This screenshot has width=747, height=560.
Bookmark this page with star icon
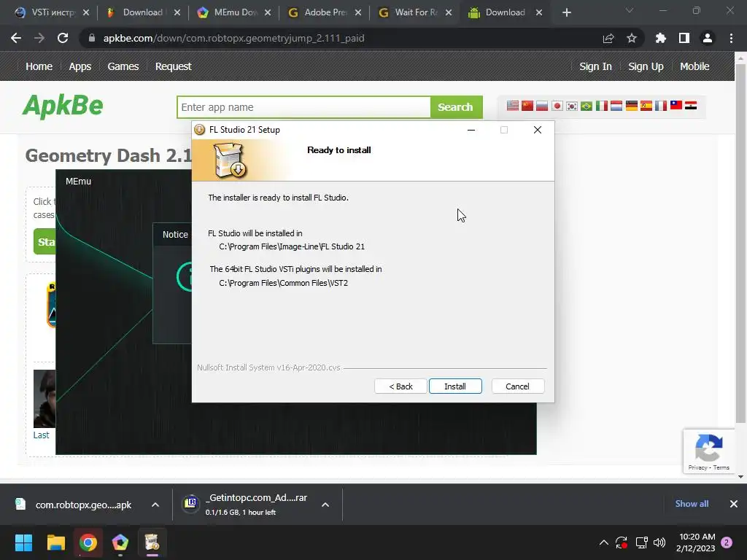tap(632, 38)
